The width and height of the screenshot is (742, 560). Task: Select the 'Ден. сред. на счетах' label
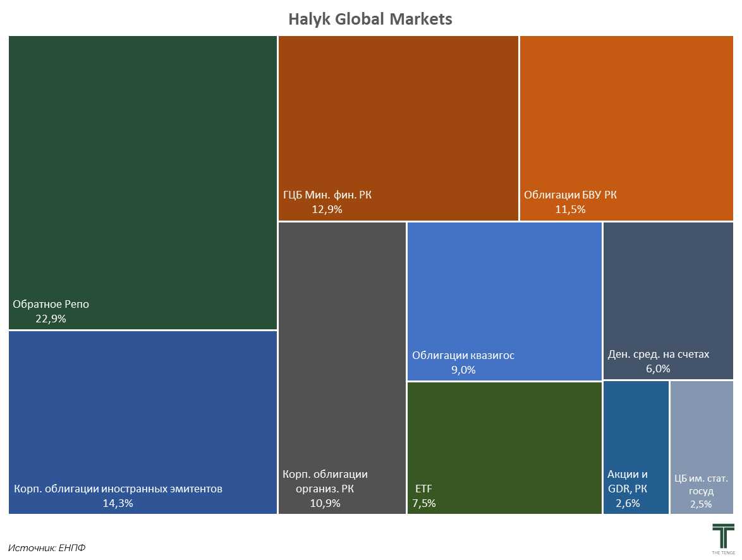tap(658, 354)
